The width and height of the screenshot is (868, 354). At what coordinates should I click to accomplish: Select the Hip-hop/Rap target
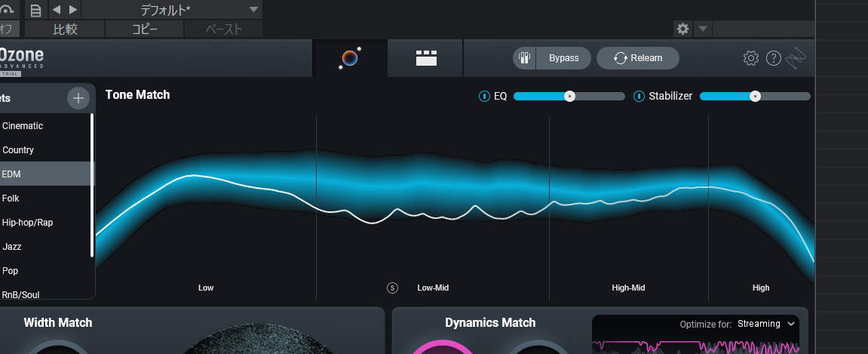(45, 222)
